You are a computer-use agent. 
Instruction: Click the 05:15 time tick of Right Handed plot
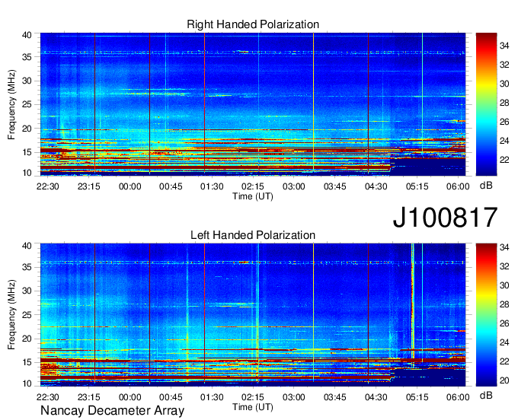point(417,186)
